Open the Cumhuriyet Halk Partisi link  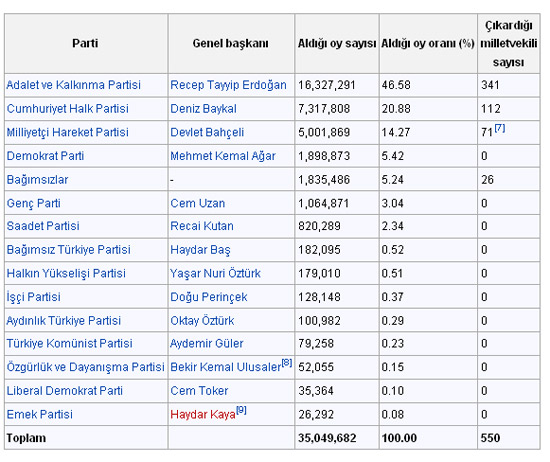[68, 109]
